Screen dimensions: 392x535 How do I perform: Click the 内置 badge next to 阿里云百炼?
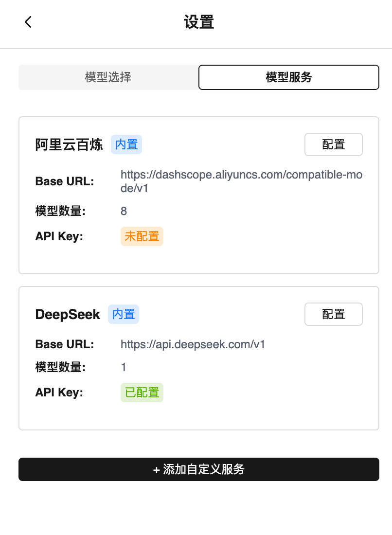126,144
